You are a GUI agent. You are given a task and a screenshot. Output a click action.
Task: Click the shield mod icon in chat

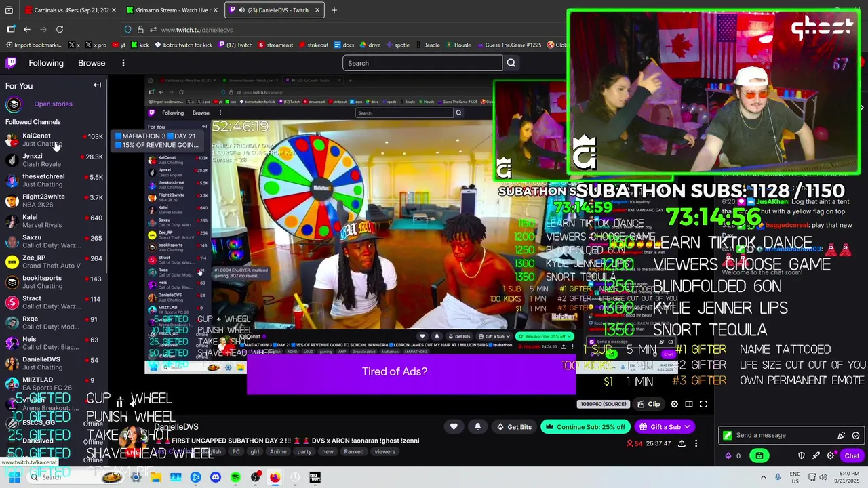(801, 455)
